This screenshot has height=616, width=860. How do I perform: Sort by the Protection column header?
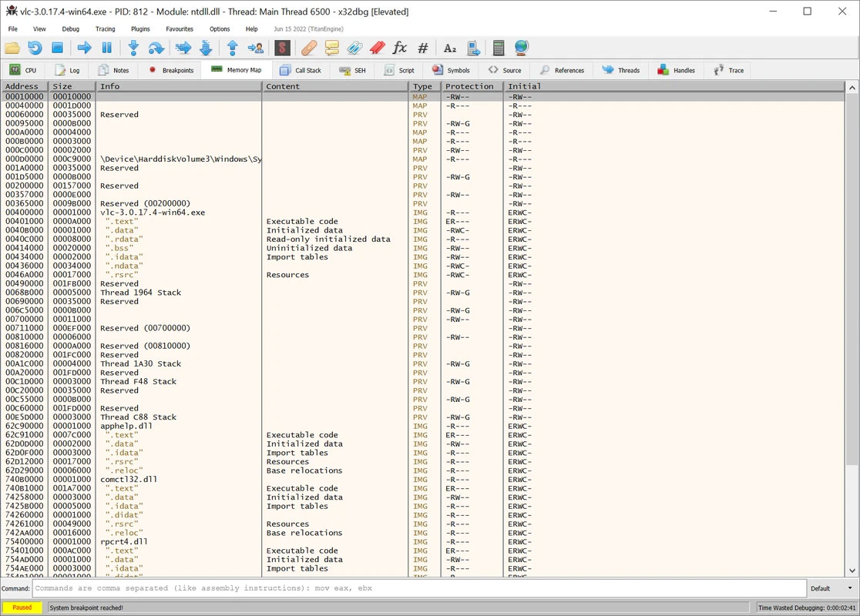point(472,86)
